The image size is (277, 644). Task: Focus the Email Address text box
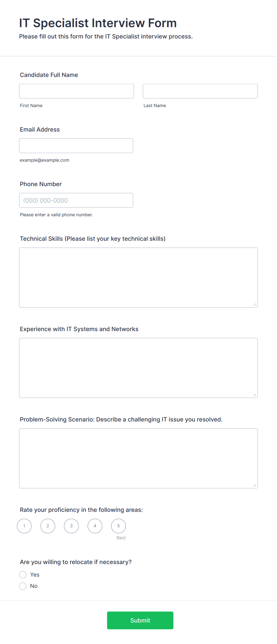pos(76,146)
